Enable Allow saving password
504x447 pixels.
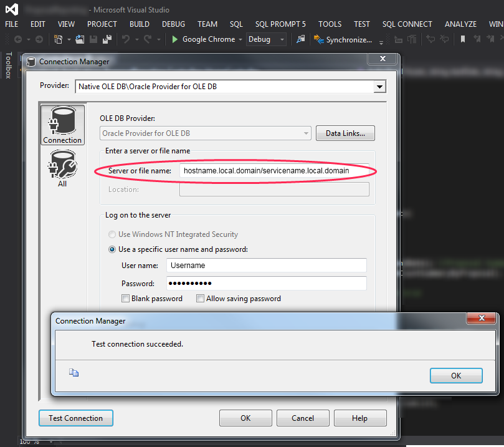tap(200, 299)
